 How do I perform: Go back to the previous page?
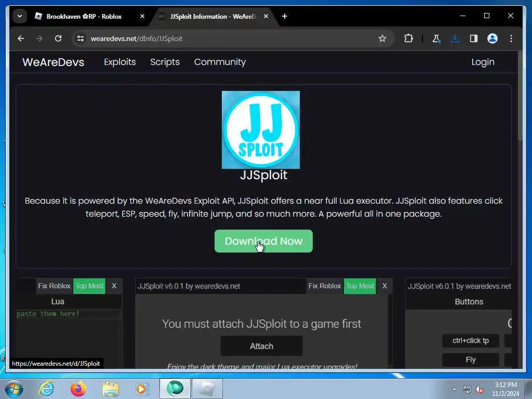coord(21,38)
